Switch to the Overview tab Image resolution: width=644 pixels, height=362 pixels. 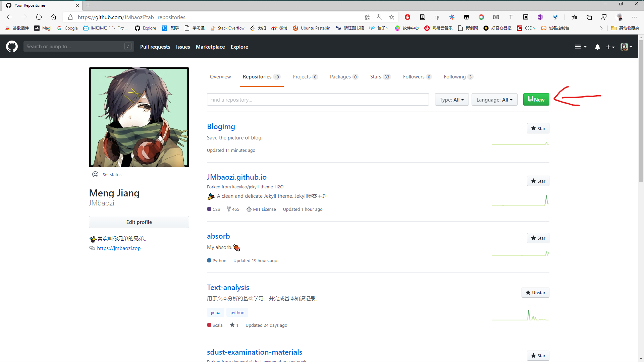[220, 77]
